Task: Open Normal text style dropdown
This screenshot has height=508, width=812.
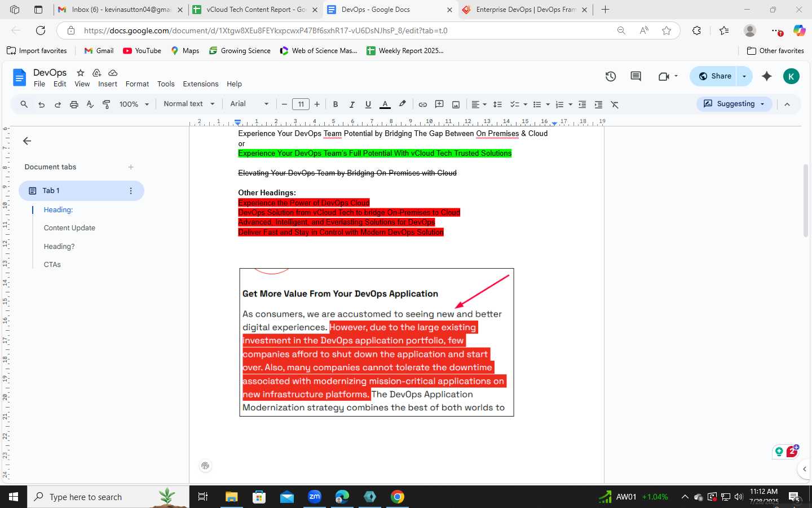Action: coord(189,104)
